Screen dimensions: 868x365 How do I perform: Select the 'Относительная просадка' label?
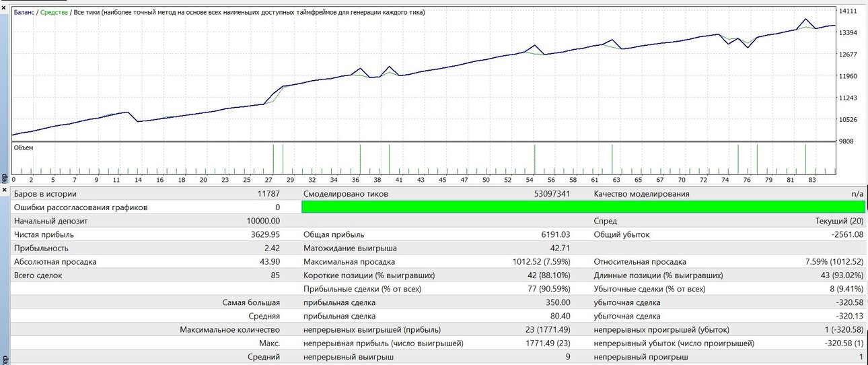(x=640, y=261)
